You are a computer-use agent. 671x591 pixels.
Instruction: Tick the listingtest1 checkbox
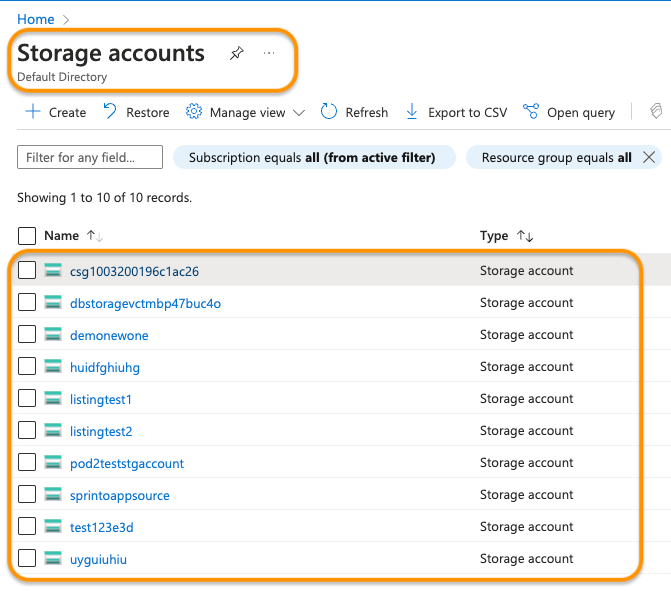tap(27, 398)
